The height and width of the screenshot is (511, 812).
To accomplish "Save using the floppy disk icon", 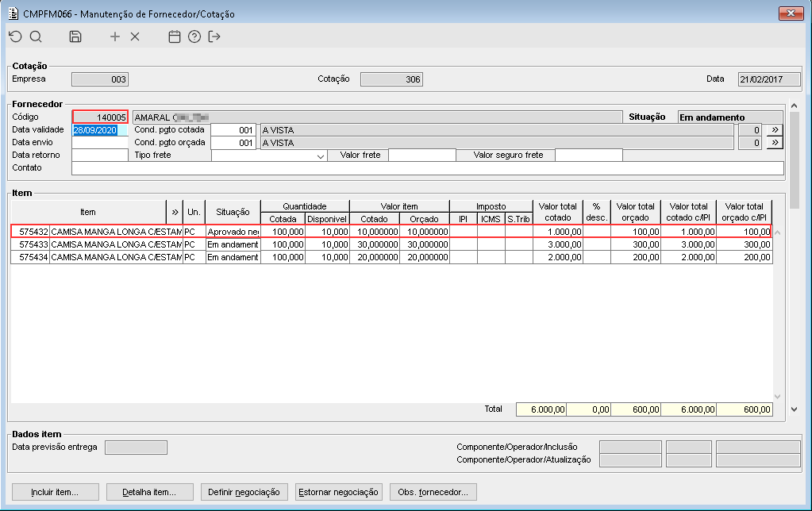I will [75, 36].
